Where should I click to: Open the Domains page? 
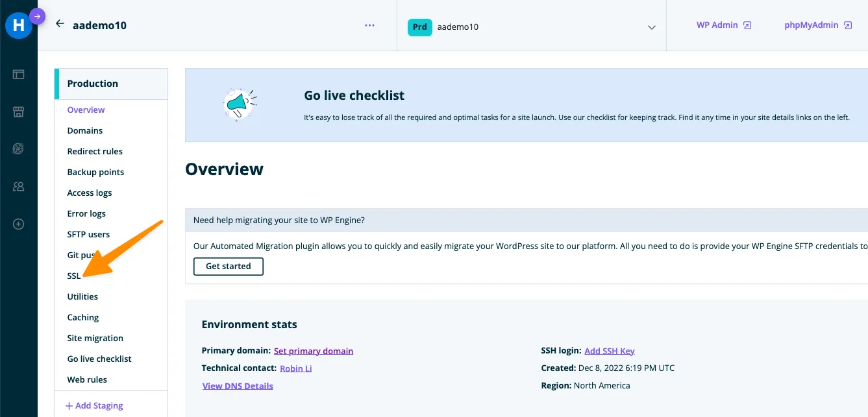pyautogui.click(x=85, y=130)
